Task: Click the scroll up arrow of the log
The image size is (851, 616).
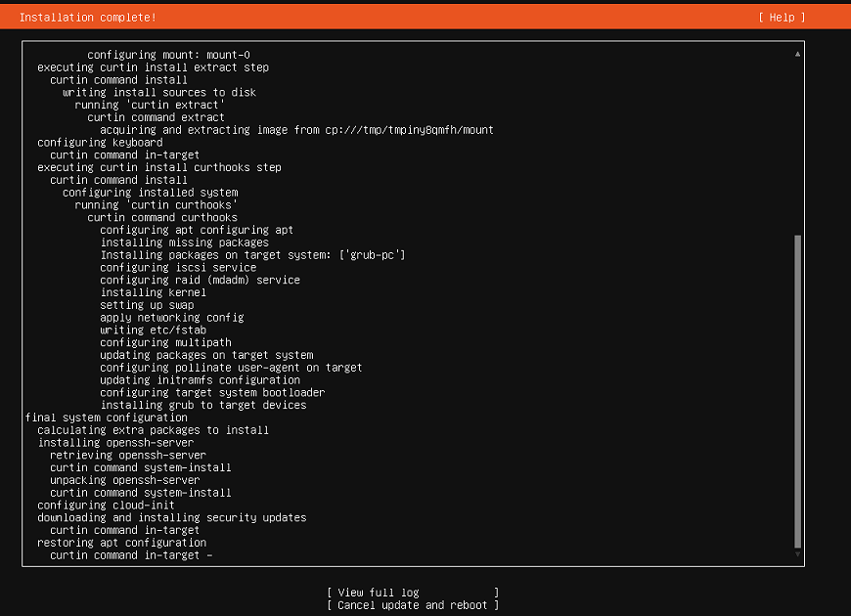Action: point(798,55)
